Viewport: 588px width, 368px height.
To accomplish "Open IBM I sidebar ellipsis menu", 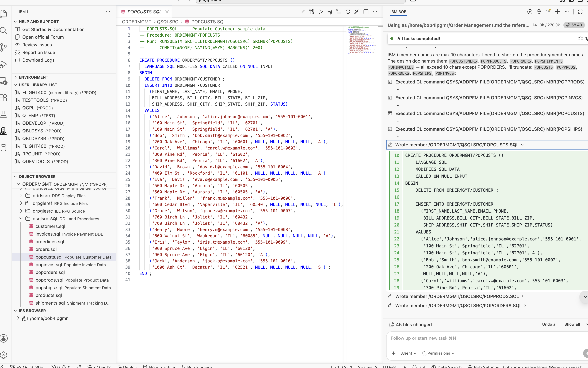I will click(x=108, y=12).
